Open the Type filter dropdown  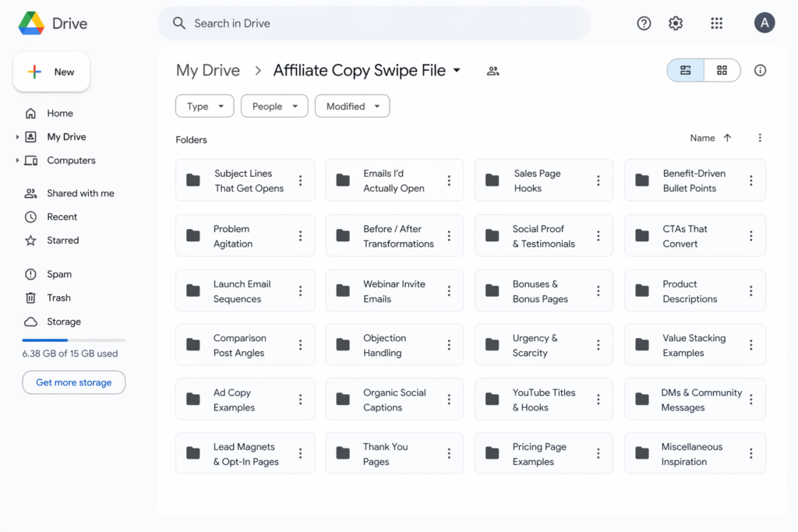(204, 106)
